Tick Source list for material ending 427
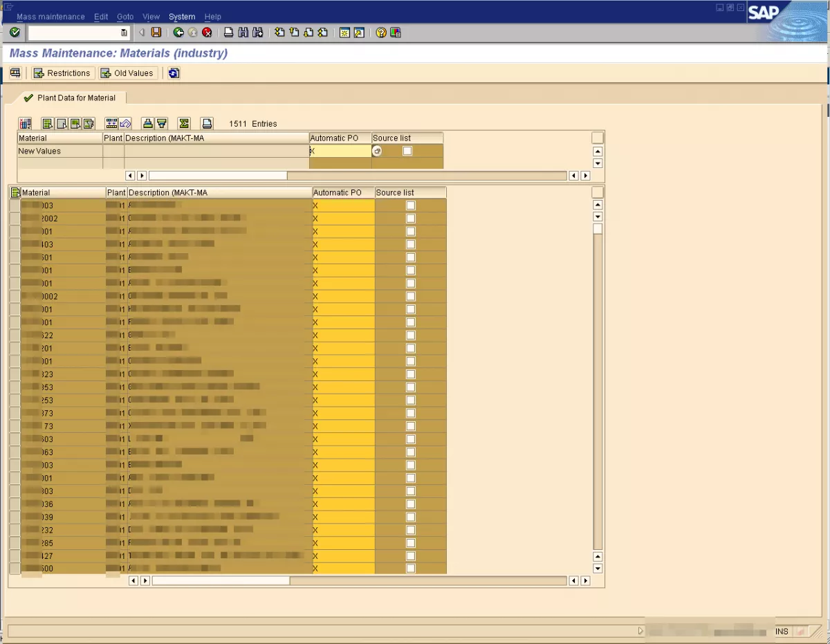Viewport: 830px width, 644px height. point(411,556)
